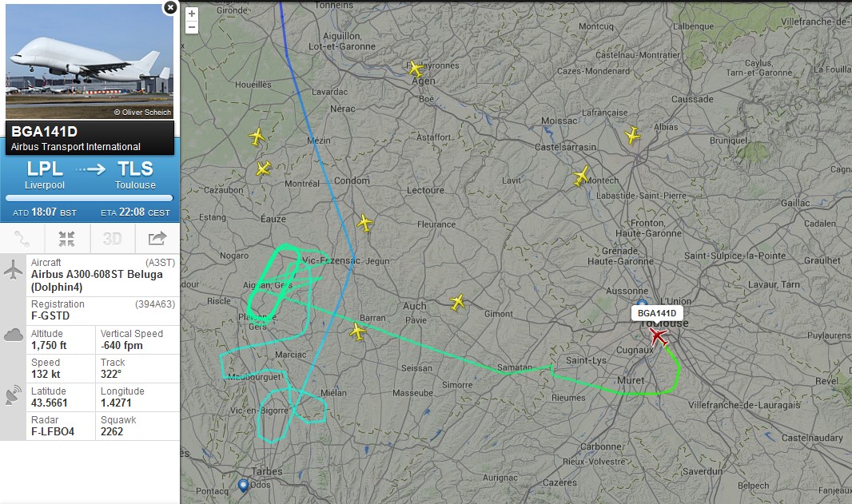Image resolution: width=852 pixels, height=504 pixels.
Task: Select the yellow aircraft east of Auch
Action: pyautogui.click(x=457, y=302)
